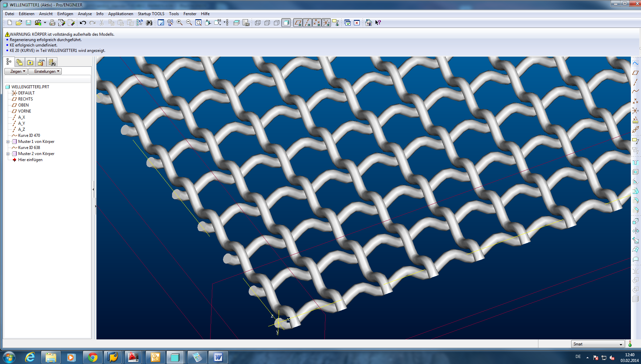Image resolution: width=641 pixels, height=364 pixels.
Task: Select the Round tool on right toolbar
Action: [636, 201]
